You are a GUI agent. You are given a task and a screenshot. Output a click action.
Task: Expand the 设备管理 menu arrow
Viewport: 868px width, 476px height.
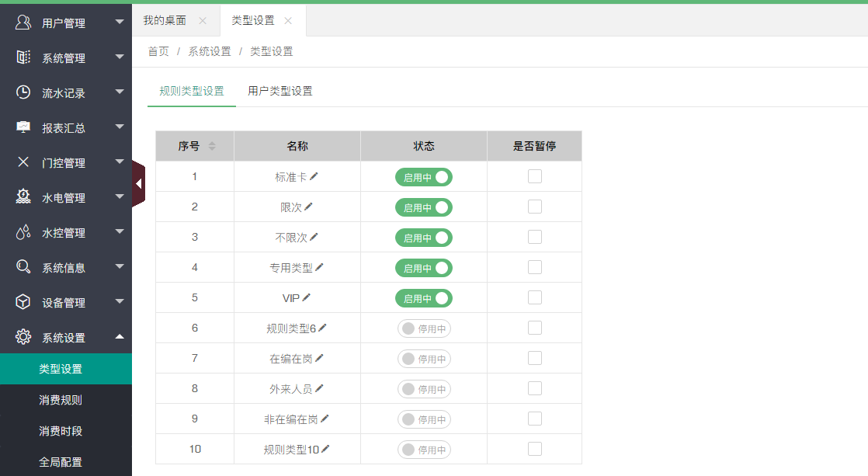coord(119,301)
